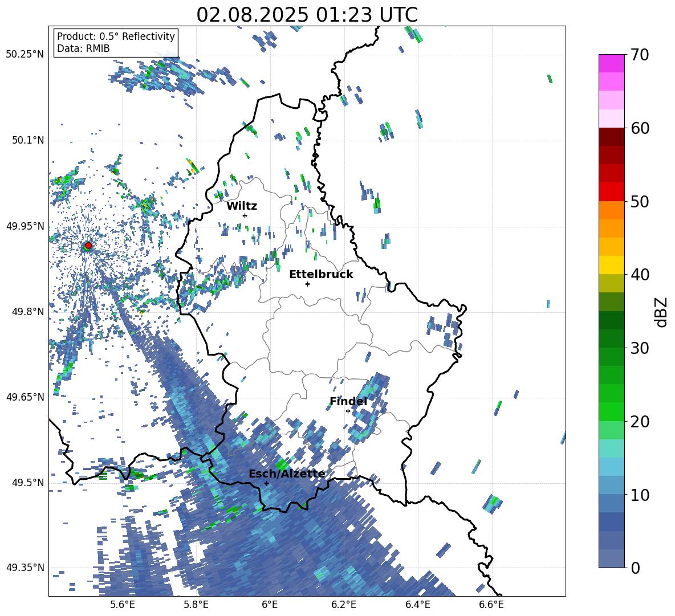This screenshot has height=616, width=675.
Task: Click the dark red color band below 60
Action: [x=611, y=136]
